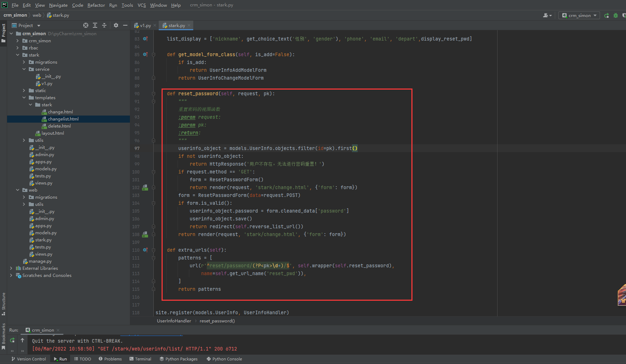Open the Refactor menu
This screenshot has height=364, width=626.
96,5
